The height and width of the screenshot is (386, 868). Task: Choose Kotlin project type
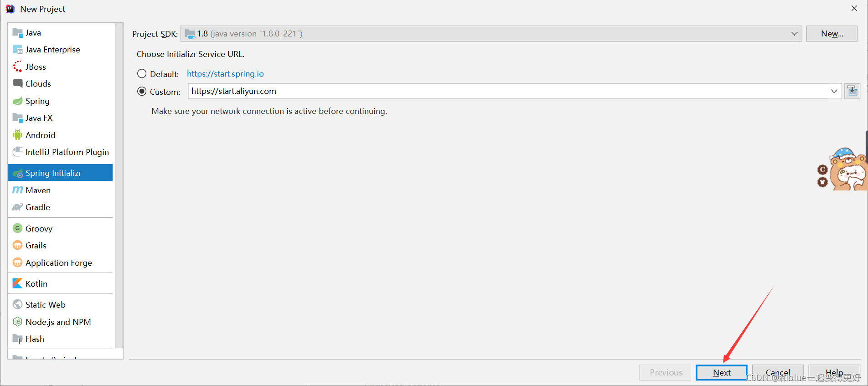click(60, 283)
